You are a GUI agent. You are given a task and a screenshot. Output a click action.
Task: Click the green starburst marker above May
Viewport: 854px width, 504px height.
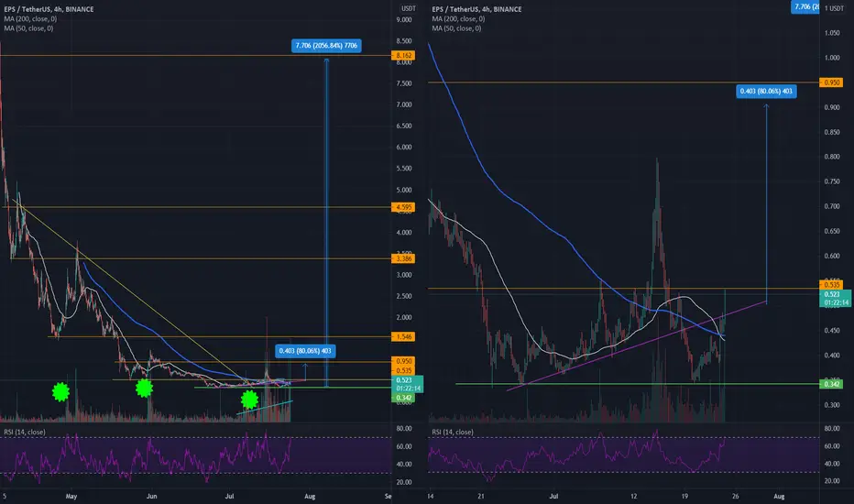tap(61, 392)
